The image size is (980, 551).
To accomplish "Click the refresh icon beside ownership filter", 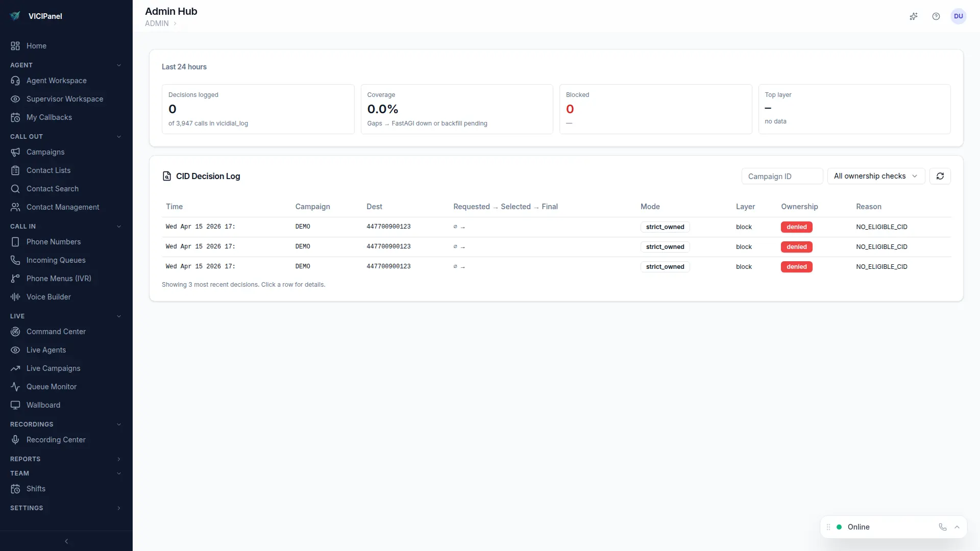I will click(940, 176).
